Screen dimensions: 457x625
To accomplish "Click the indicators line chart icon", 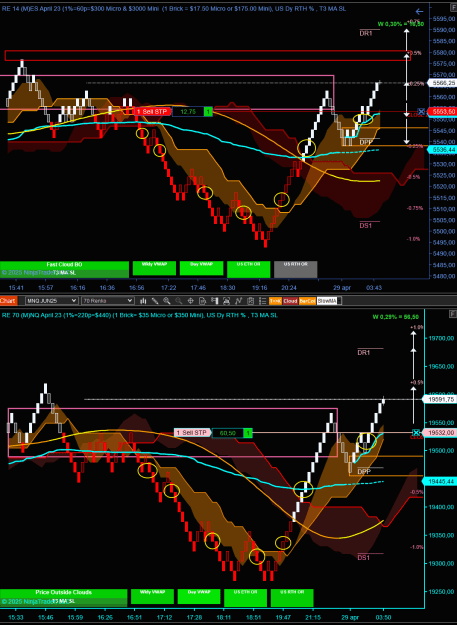I will (239, 301).
